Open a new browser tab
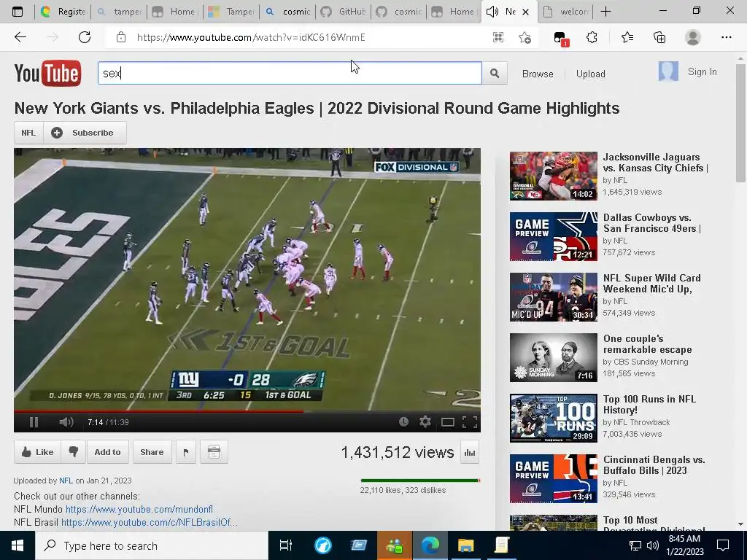This screenshot has width=747, height=560. [605, 12]
